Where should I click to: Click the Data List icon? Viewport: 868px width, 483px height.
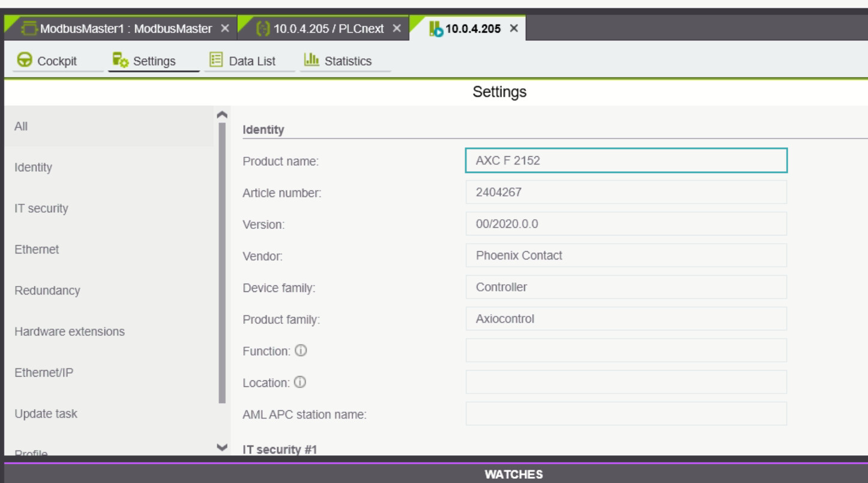(216, 60)
